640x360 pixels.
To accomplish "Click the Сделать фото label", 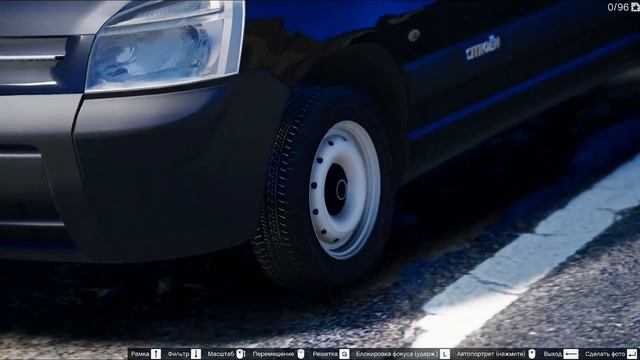I will click(605, 354).
